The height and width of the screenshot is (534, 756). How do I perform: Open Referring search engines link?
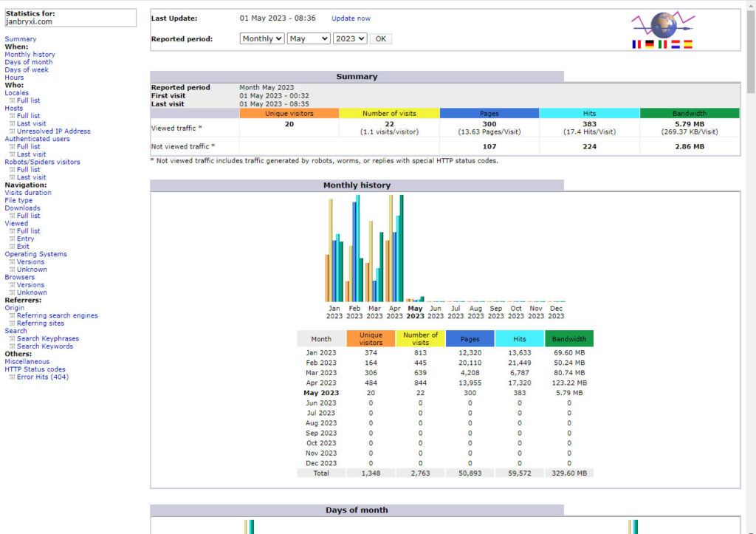pos(57,315)
